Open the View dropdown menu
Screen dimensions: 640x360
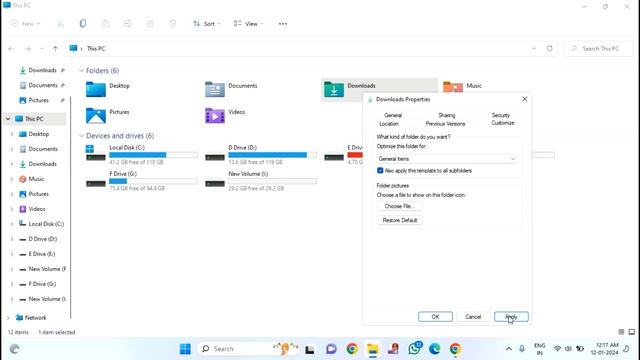(248, 24)
